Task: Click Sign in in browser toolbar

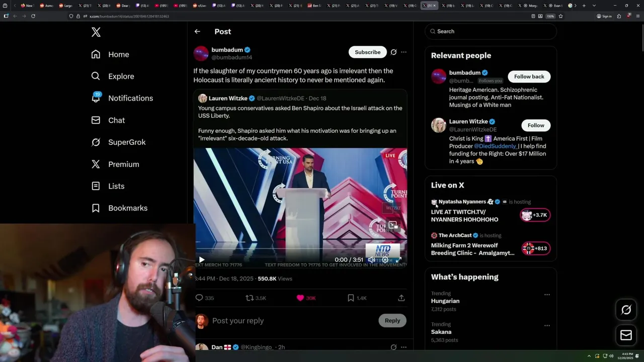Action: [x=604, y=16]
